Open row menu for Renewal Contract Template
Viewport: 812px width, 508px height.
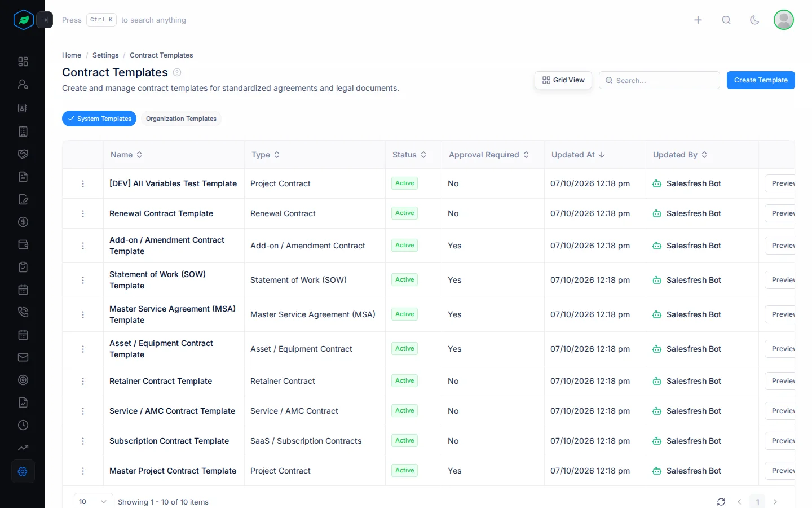83,213
